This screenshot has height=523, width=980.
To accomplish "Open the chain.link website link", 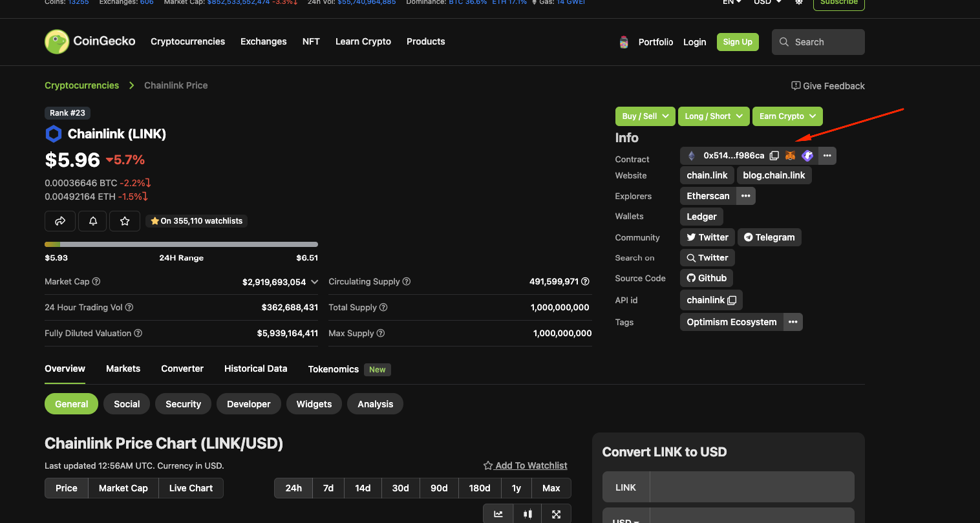I will click(707, 175).
